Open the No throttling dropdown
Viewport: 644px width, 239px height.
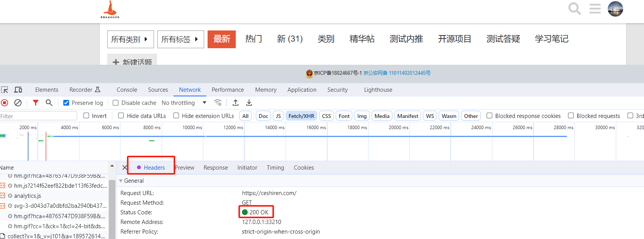[184, 103]
